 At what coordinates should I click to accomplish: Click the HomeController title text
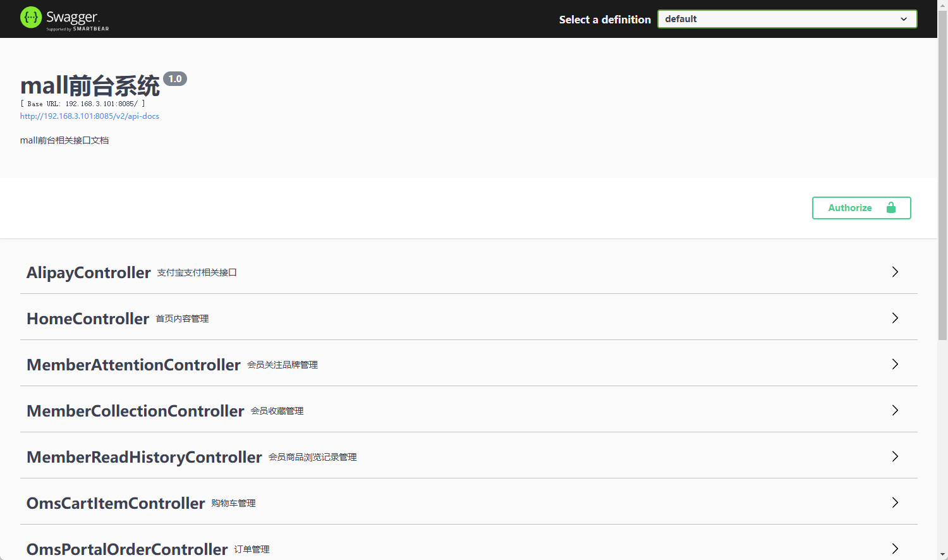click(x=88, y=319)
